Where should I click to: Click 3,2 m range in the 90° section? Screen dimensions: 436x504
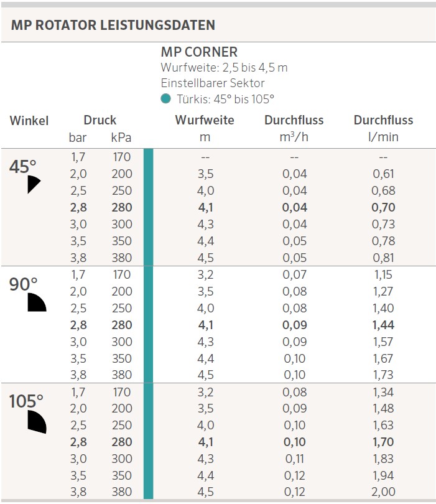click(x=205, y=274)
